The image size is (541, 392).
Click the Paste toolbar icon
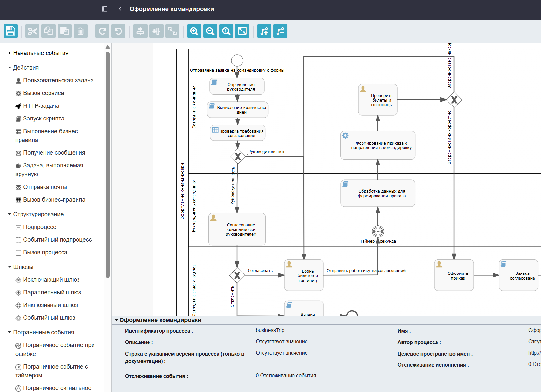click(x=64, y=31)
